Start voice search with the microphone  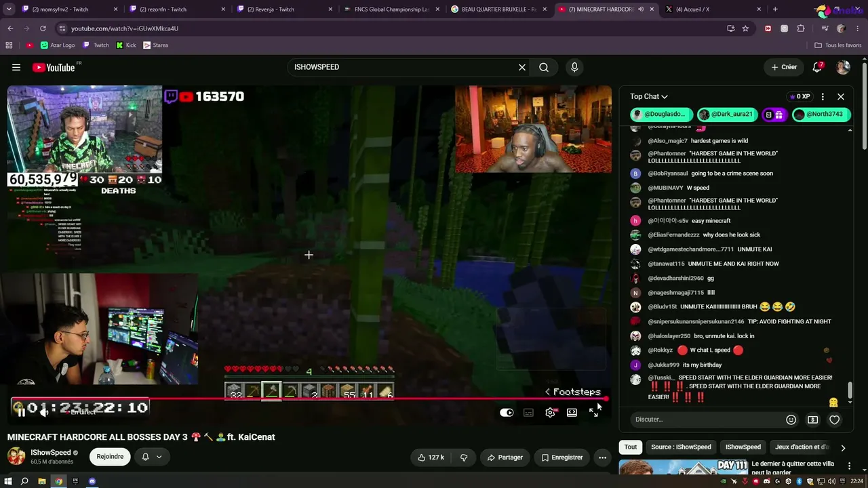coord(574,67)
